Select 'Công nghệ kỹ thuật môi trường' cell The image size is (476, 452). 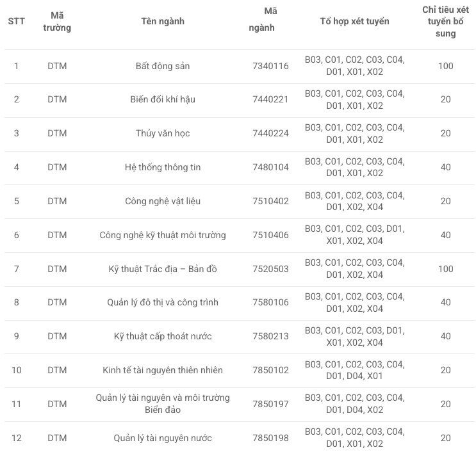163,235
